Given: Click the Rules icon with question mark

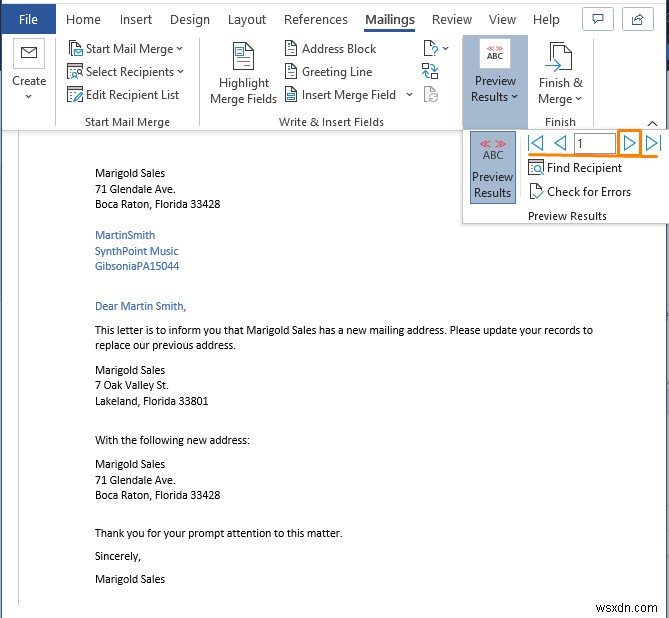Looking at the screenshot, I should coord(430,49).
